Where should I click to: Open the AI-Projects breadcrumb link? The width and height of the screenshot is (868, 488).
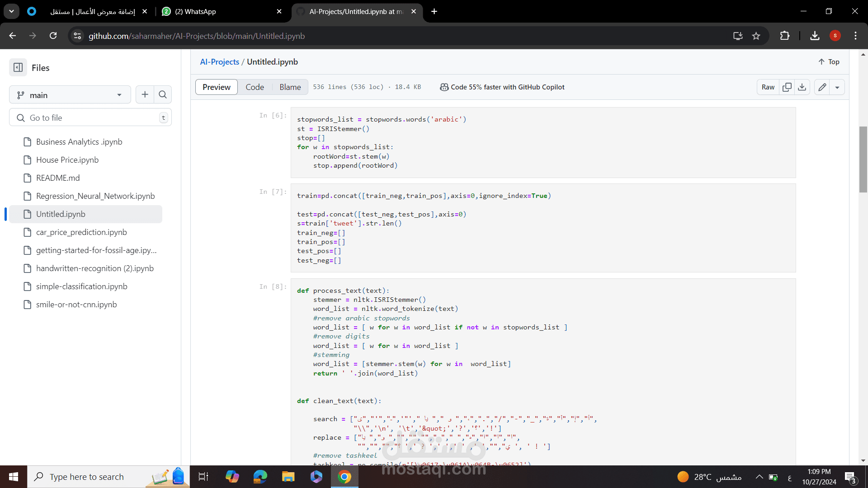coord(220,62)
